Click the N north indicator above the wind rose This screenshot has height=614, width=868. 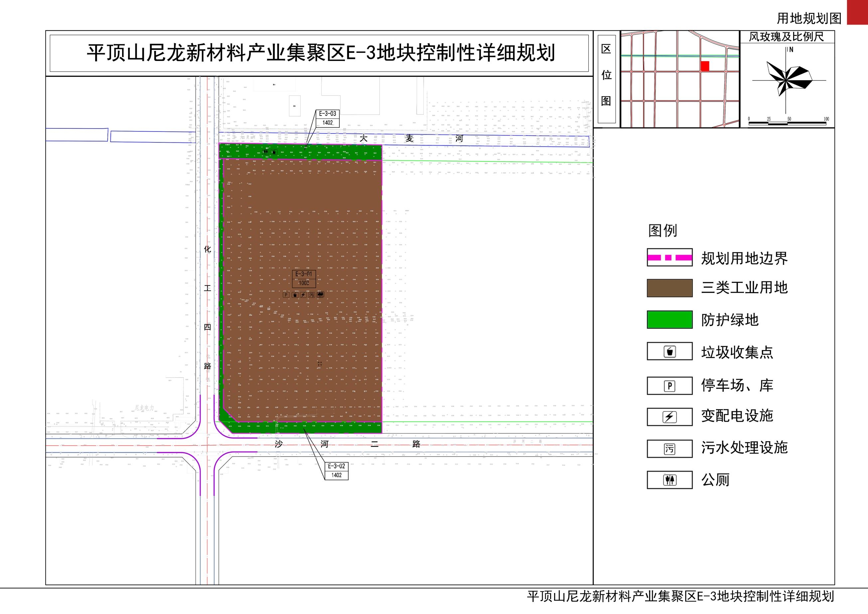(791, 50)
